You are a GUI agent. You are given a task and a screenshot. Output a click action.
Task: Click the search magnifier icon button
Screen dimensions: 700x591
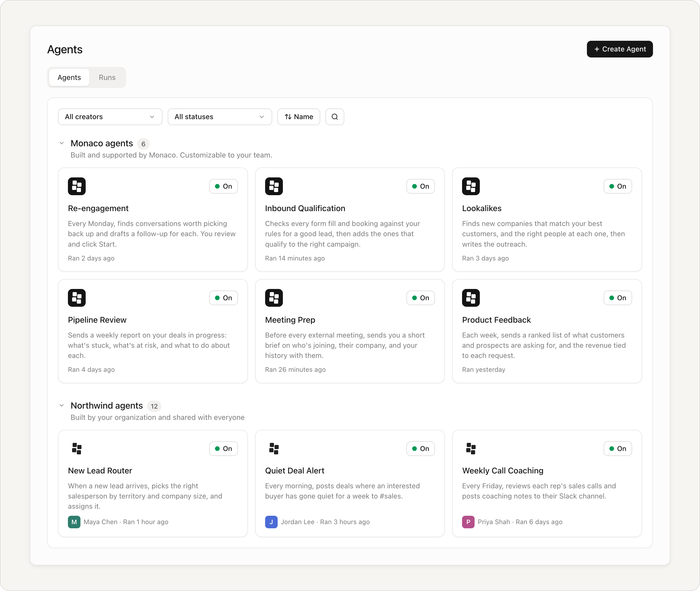pos(335,117)
